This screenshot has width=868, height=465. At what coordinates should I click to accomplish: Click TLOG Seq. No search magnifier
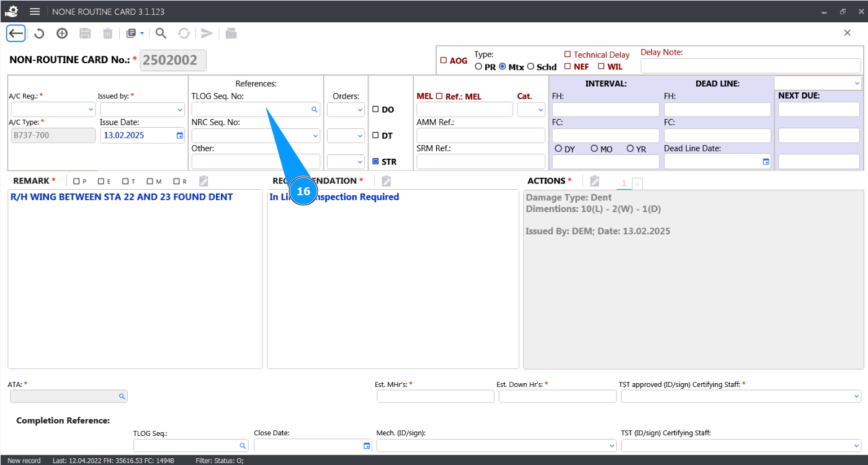[315, 110]
